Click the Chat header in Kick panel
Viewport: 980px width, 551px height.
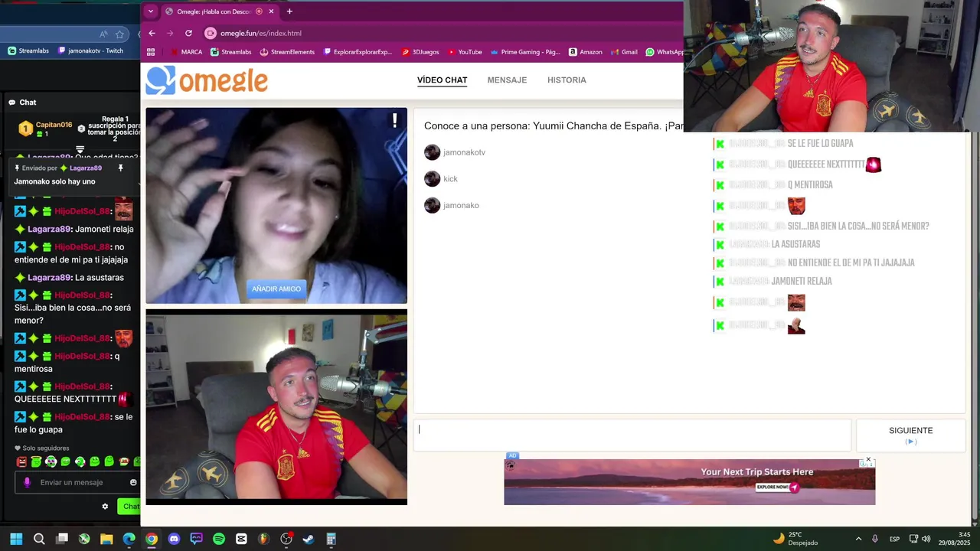click(x=23, y=103)
